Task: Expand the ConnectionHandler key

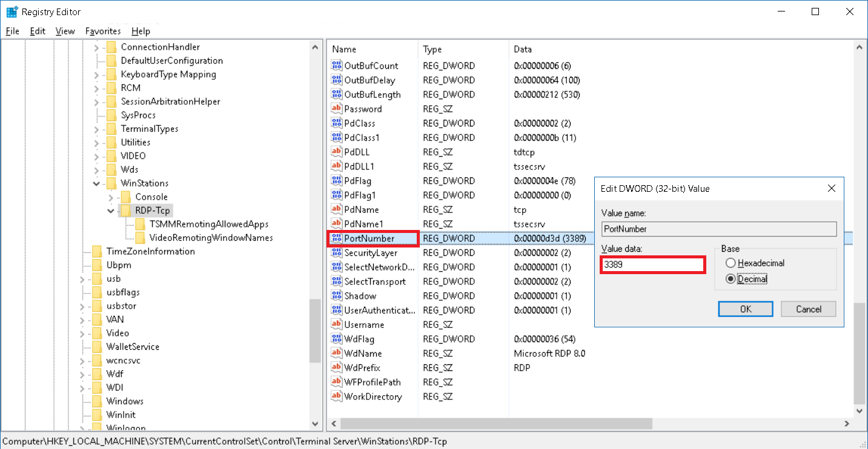Action: click(x=96, y=47)
